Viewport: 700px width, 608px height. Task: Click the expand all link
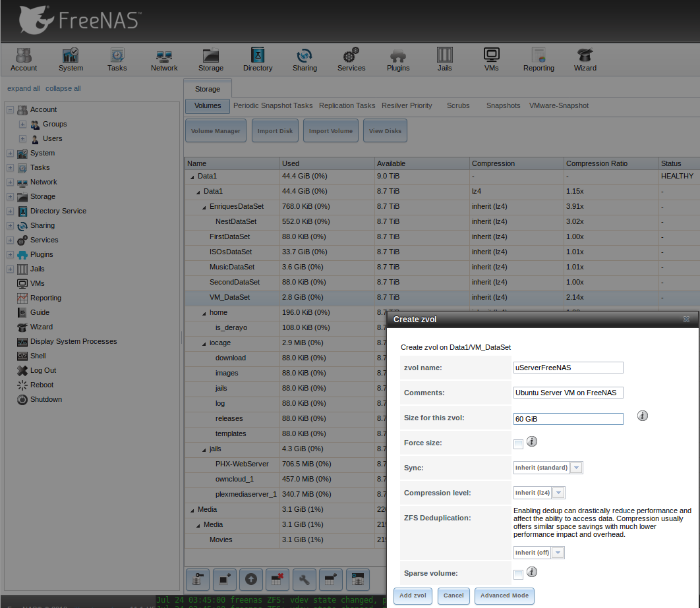pos(23,88)
